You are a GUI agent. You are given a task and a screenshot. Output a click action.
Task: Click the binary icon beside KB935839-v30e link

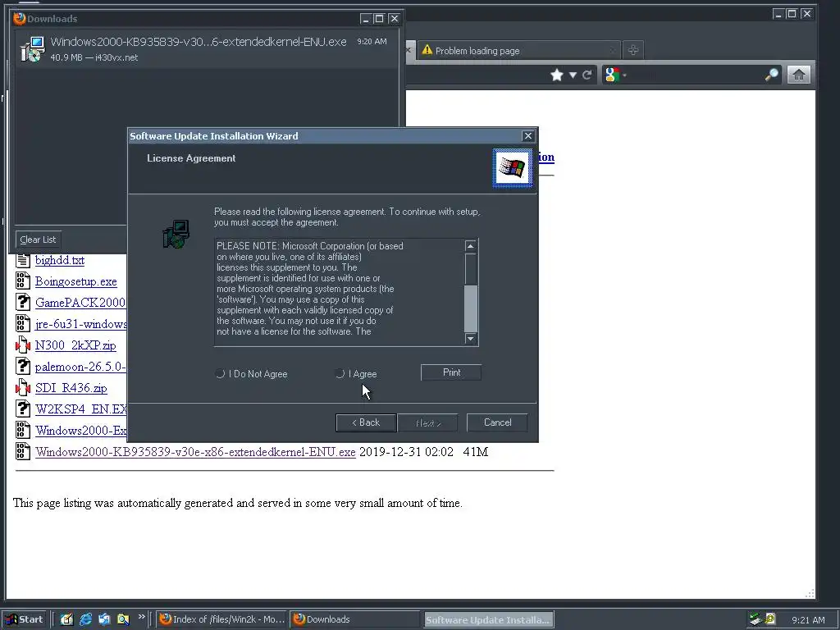(22, 451)
